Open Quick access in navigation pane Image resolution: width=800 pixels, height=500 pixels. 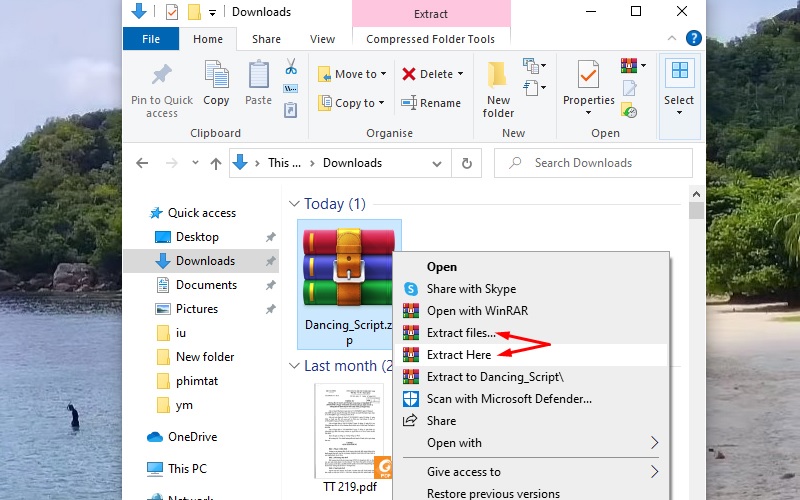pos(202,213)
